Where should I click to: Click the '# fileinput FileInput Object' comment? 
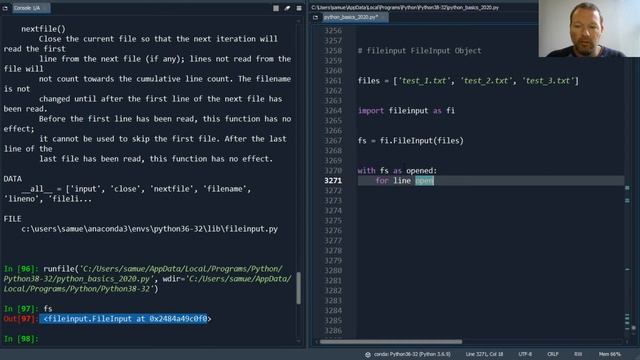click(x=420, y=51)
